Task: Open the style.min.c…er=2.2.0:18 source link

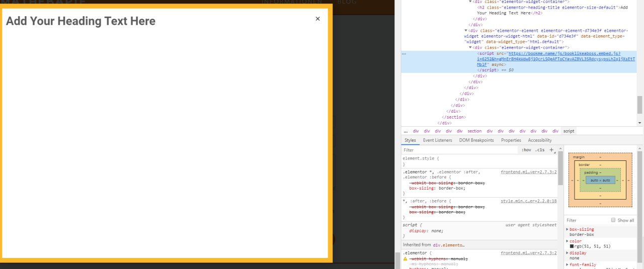Action: (529, 201)
